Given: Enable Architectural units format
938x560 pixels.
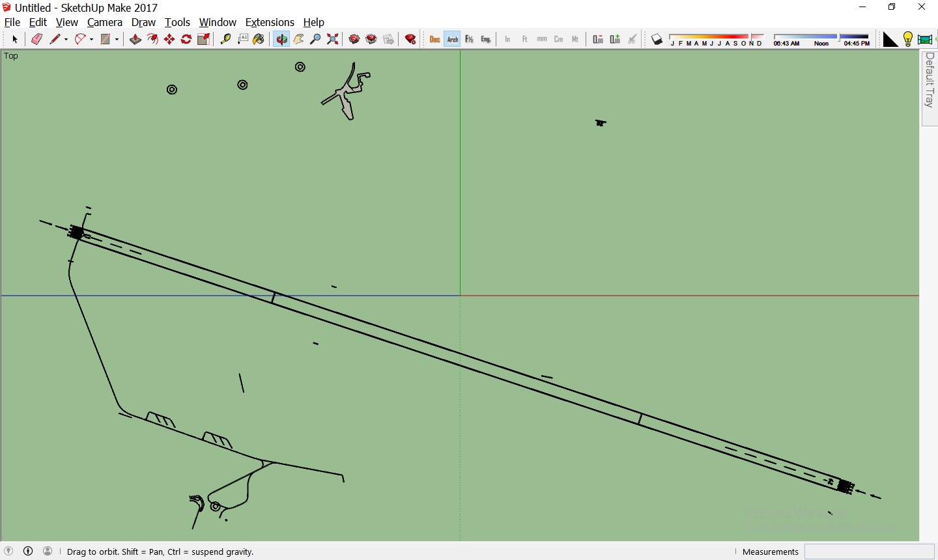Looking at the screenshot, I should (x=452, y=40).
